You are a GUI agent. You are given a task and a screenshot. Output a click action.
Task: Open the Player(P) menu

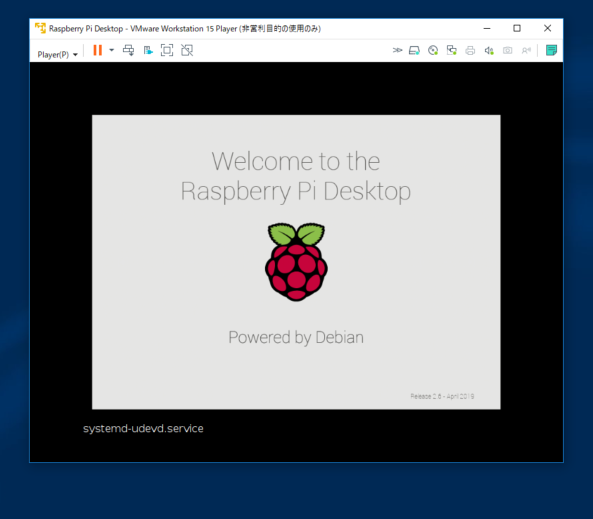(57, 54)
